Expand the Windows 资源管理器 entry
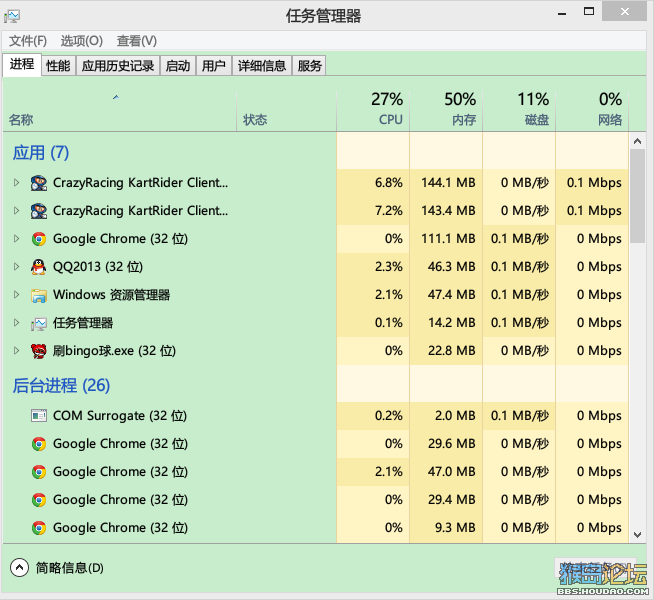 16,294
